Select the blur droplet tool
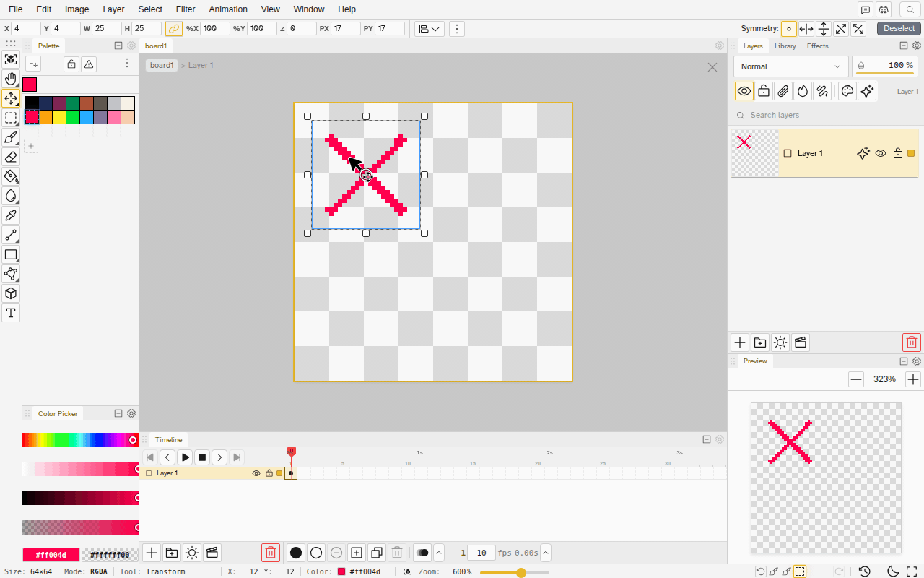 point(11,196)
